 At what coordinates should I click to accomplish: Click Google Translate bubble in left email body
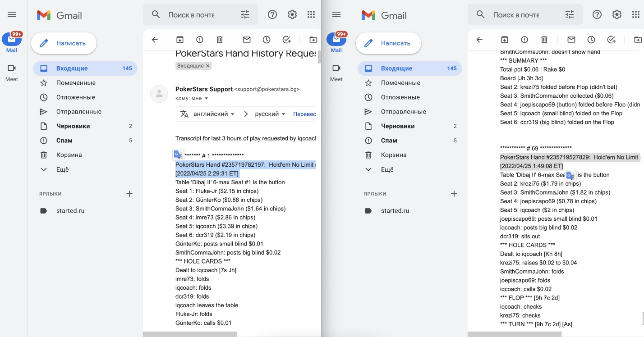(178, 155)
